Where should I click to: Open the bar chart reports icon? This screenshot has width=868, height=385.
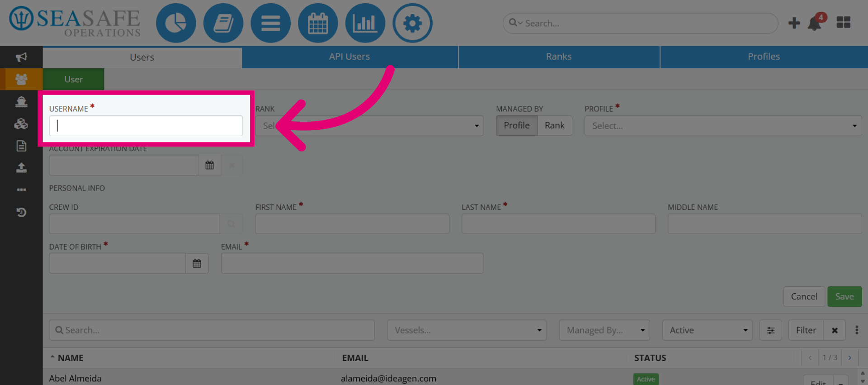coord(365,23)
